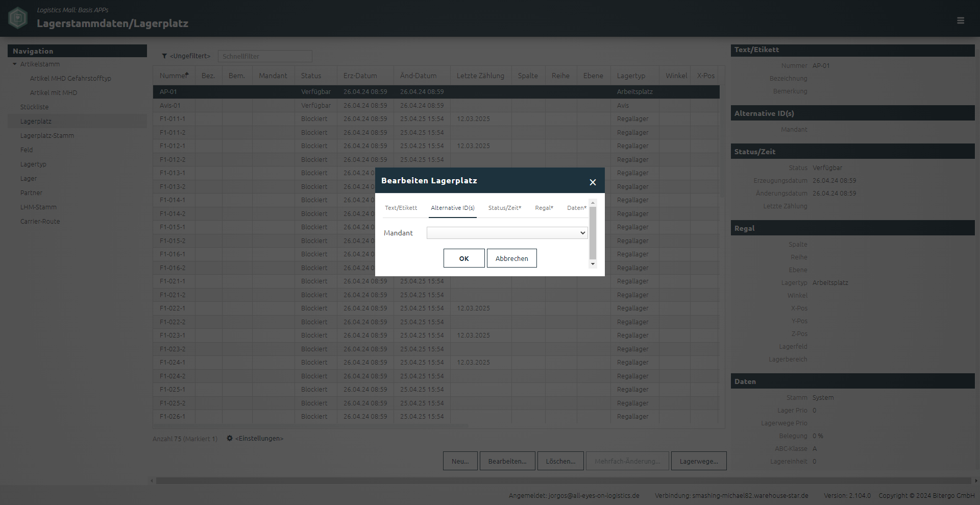Viewport: 980px width, 505px height.
Task: Click the Lagerwege... button
Action: point(699,461)
